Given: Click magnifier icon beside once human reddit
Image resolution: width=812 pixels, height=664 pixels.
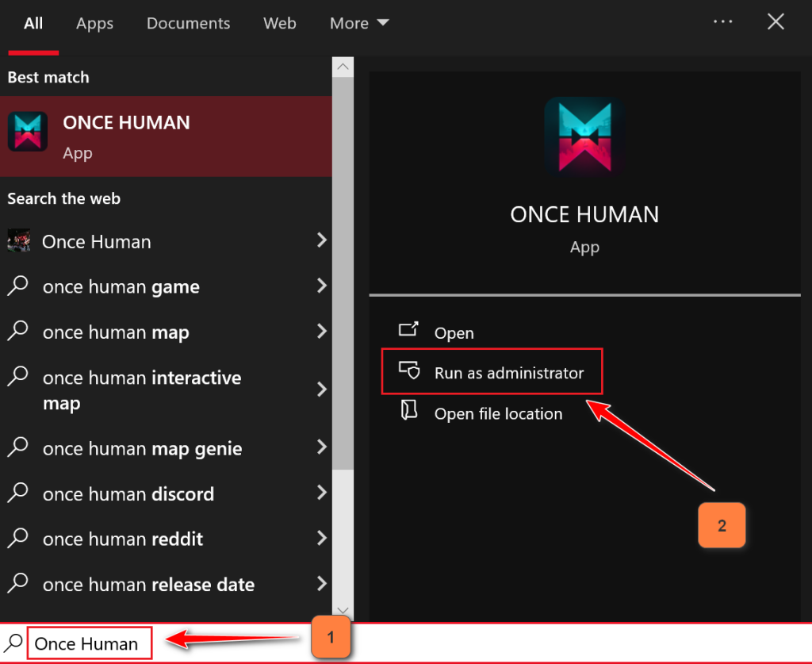Looking at the screenshot, I should pyautogui.click(x=18, y=538).
